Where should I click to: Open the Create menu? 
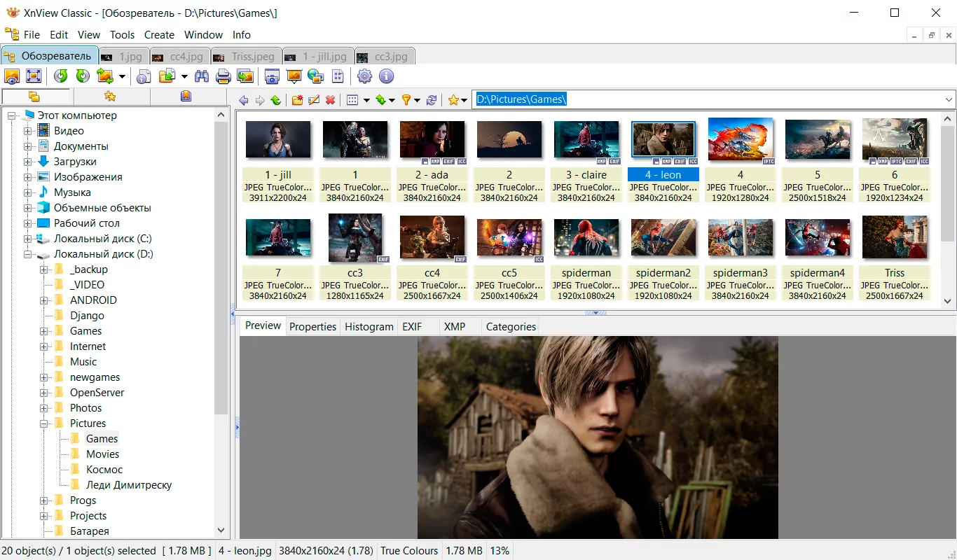coord(159,34)
